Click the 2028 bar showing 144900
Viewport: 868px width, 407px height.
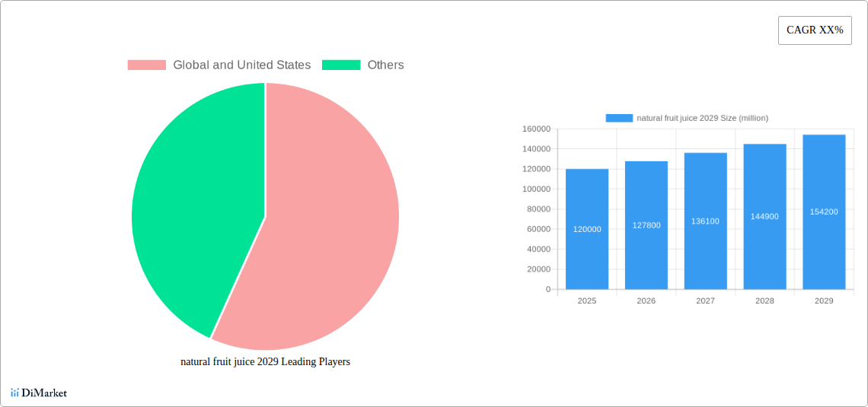pyautogui.click(x=764, y=217)
